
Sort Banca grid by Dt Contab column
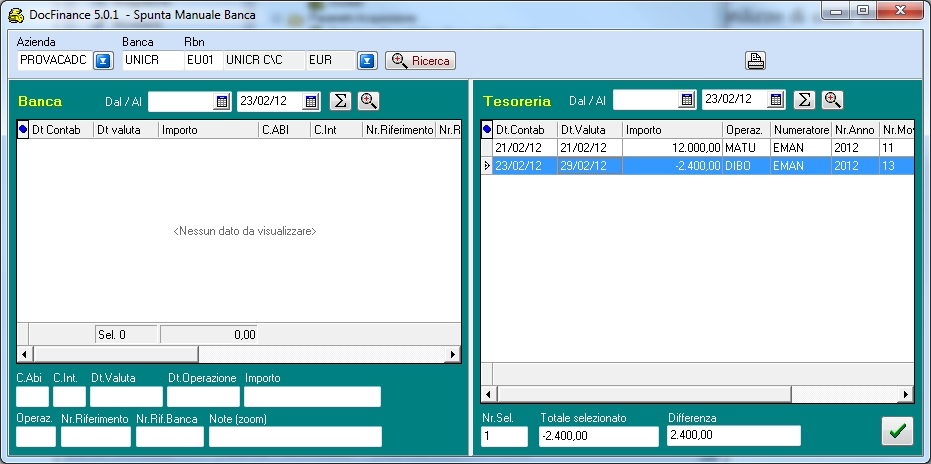(x=61, y=130)
